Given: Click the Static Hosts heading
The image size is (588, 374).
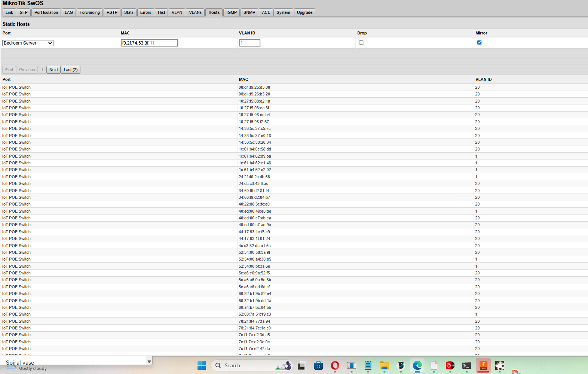Looking at the screenshot, I should click(x=16, y=24).
